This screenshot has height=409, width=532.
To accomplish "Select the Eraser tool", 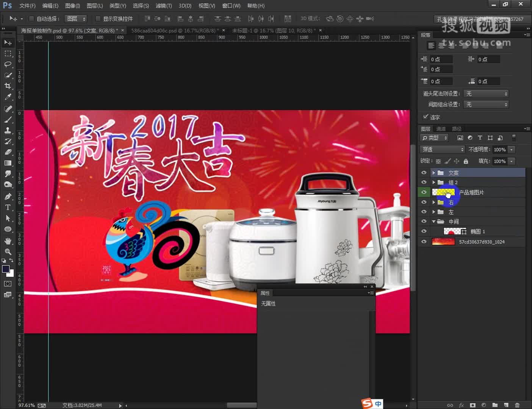I will (8, 152).
